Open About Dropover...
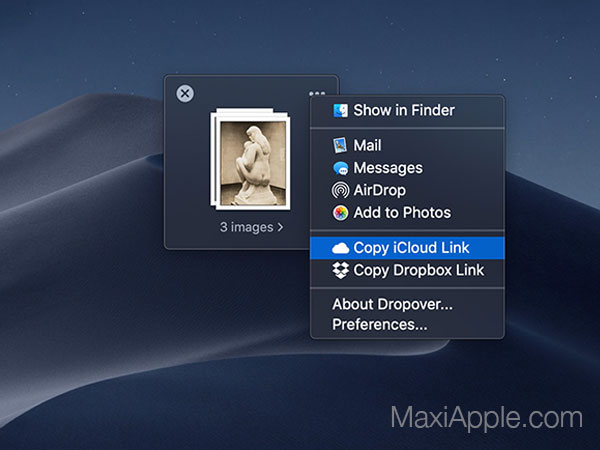Viewport: 600px width, 450px height. (407, 305)
